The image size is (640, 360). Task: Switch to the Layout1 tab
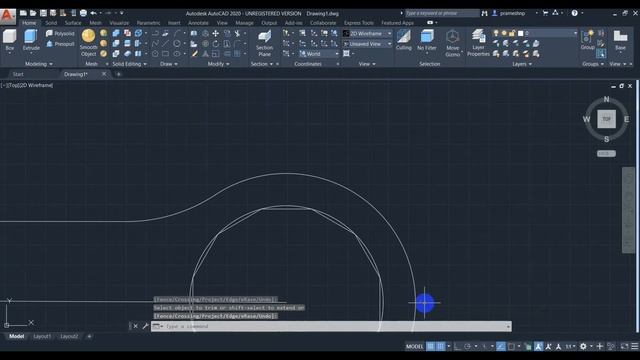tap(42, 336)
